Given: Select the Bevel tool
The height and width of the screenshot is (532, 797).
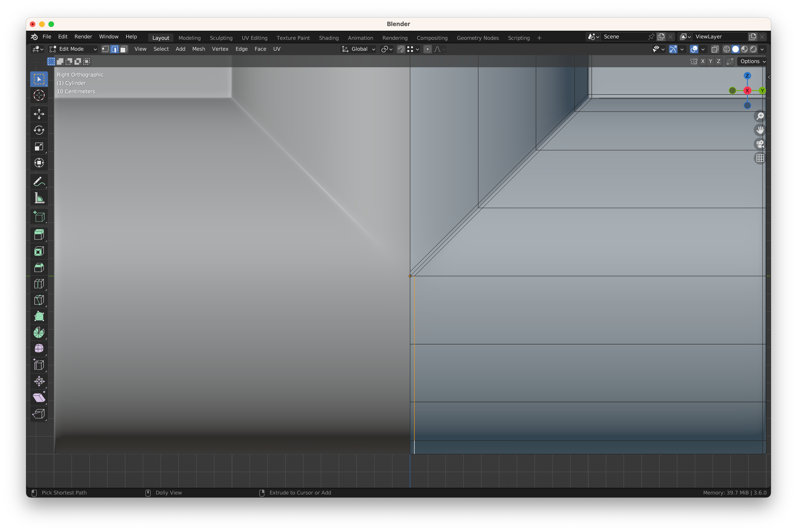Looking at the screenshot, I should [39, 267].
